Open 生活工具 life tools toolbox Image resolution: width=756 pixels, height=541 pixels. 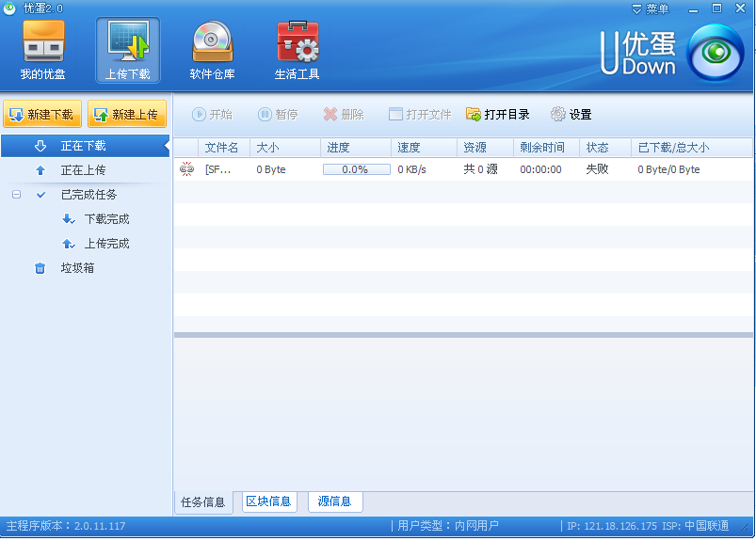coord(297,51)
